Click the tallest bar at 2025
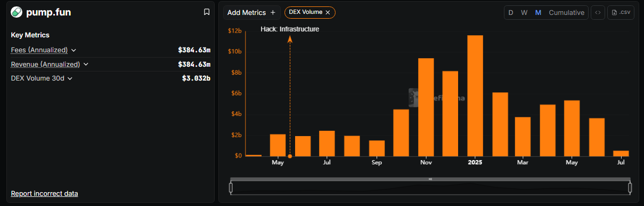Screen dimensions: 644x206 475,96
